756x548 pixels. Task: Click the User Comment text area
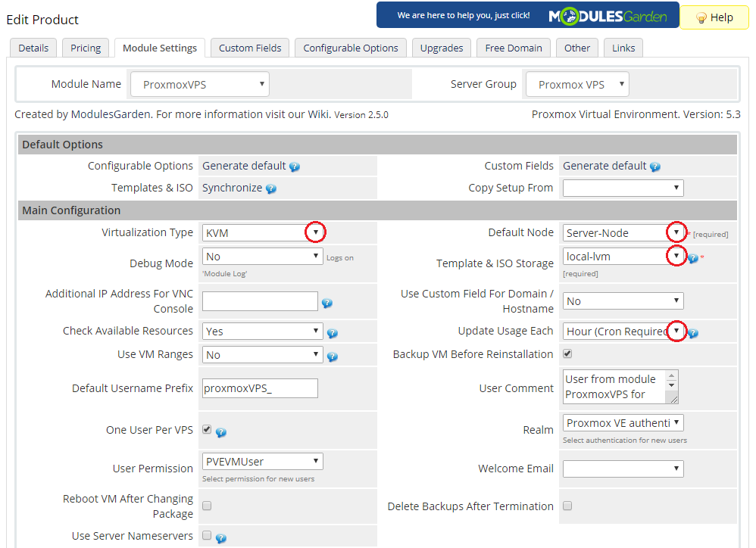(x=620, y=387)
